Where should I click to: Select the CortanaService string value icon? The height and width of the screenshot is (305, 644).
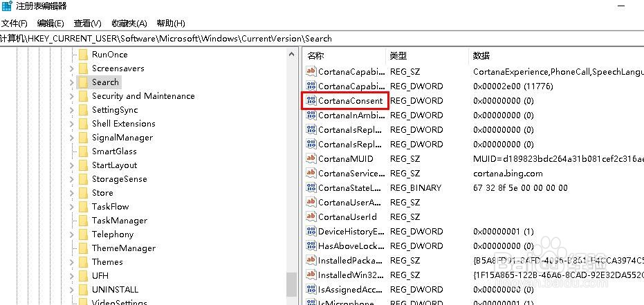coord(311,173)
